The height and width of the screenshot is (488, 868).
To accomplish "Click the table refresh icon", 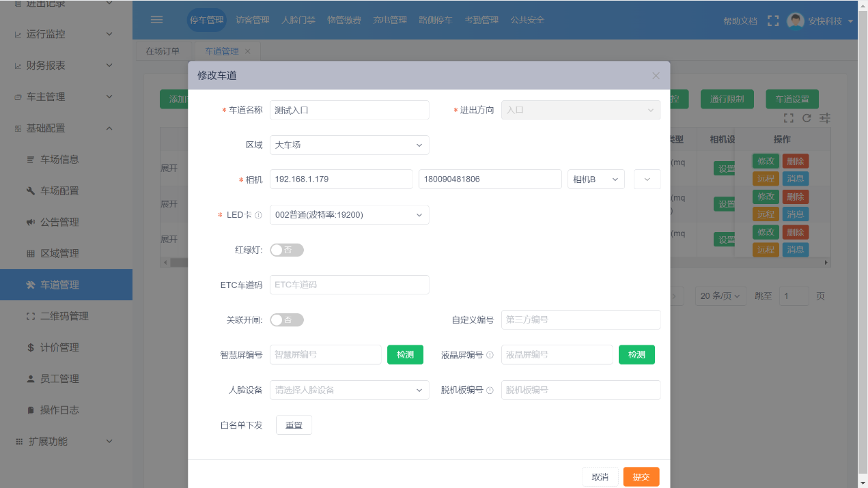I will pos(807,118).
